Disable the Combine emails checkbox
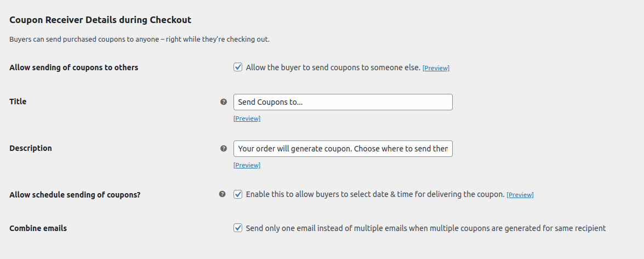The height and width of the screenshot is (259, 644). click(238, 228)
